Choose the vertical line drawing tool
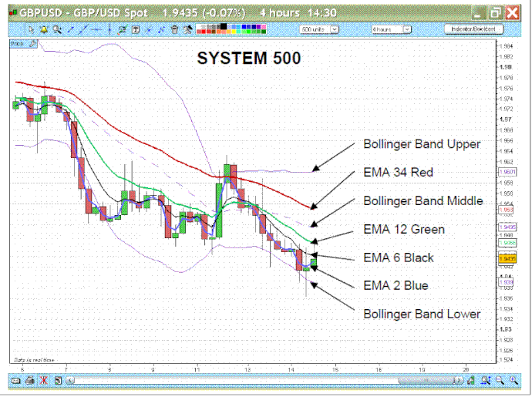 pos(109,30)
